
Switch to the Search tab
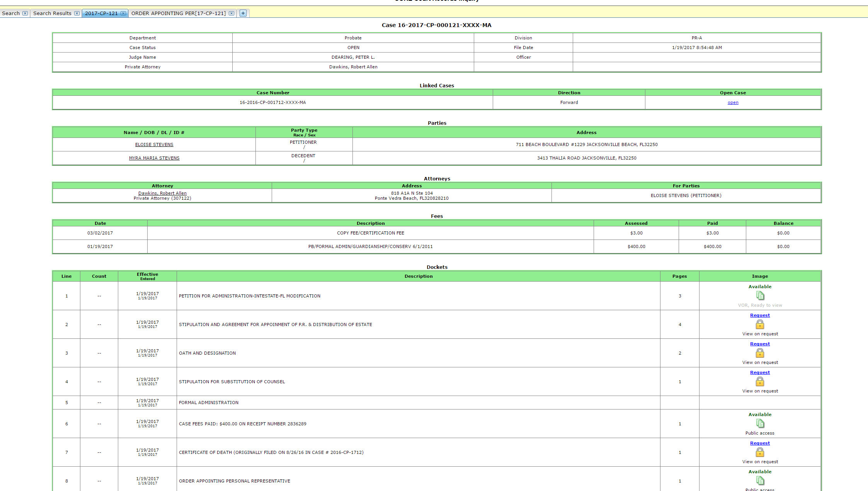(11, 13)
